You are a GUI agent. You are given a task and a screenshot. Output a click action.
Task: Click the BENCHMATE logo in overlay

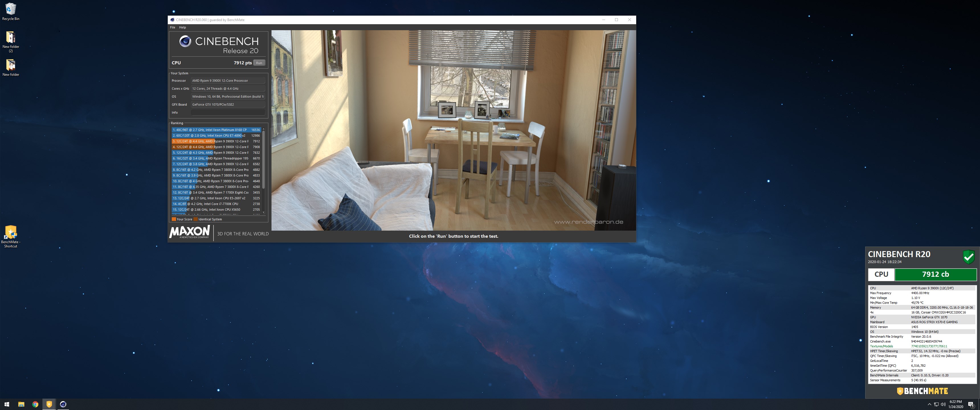coord(922,391)
